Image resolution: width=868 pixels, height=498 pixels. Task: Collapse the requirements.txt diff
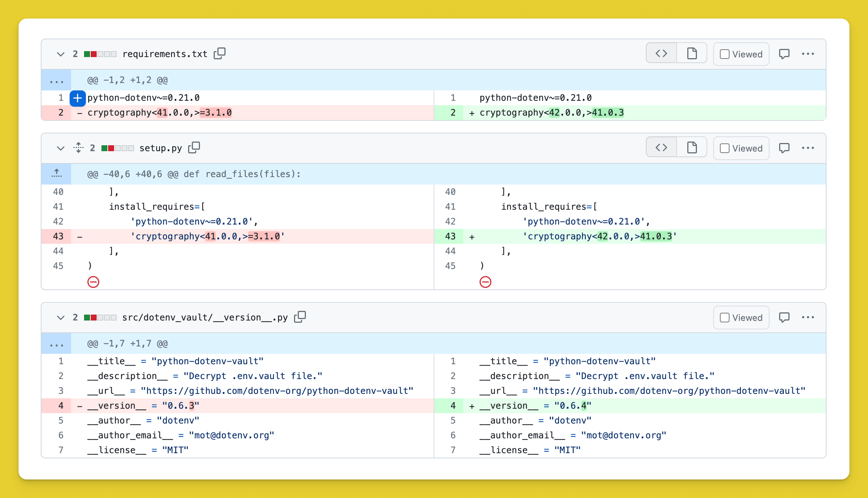click(x=61, y=54)
